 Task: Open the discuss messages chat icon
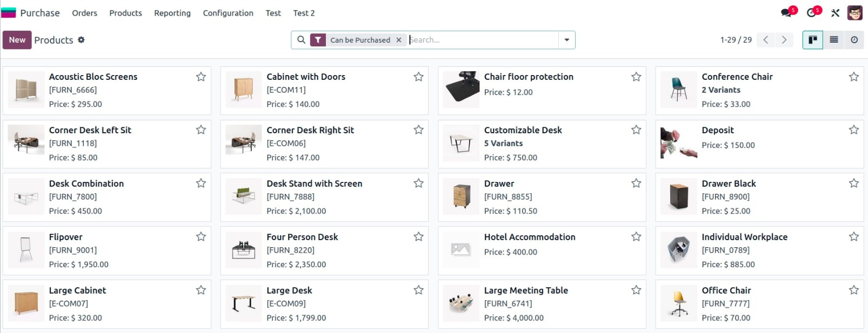pyautogui.click(x=786, y=13)
